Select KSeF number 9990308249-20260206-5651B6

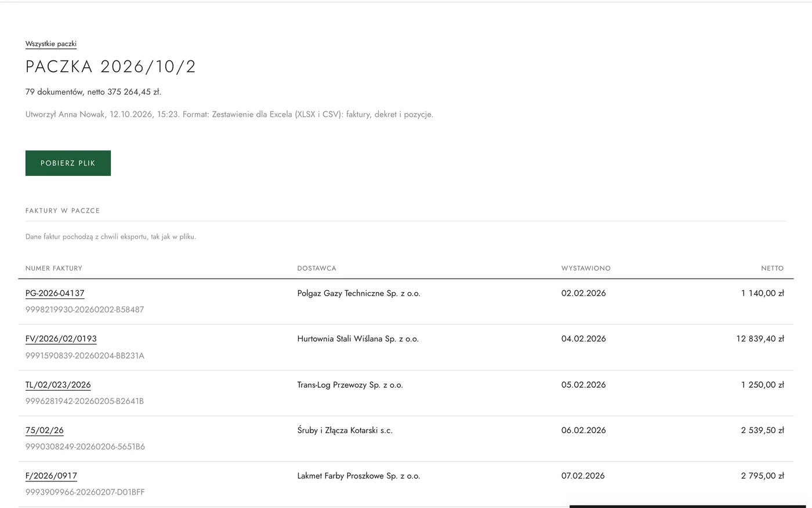[85, 446]
